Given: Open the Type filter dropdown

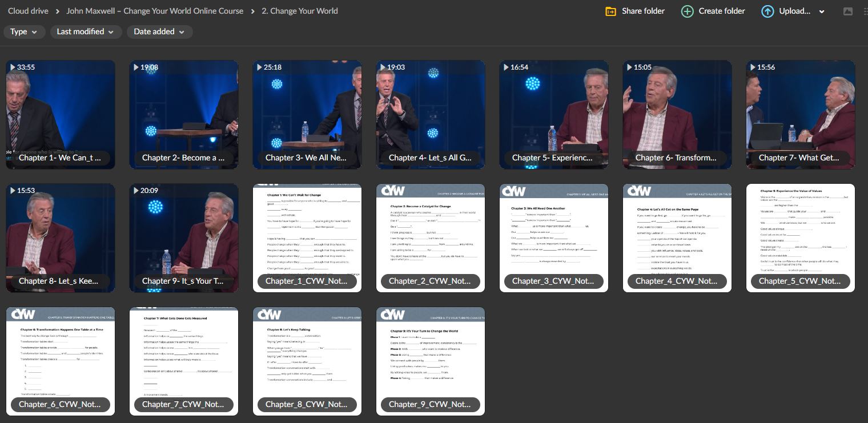Looking at the screenshot, I should (24, 32).
